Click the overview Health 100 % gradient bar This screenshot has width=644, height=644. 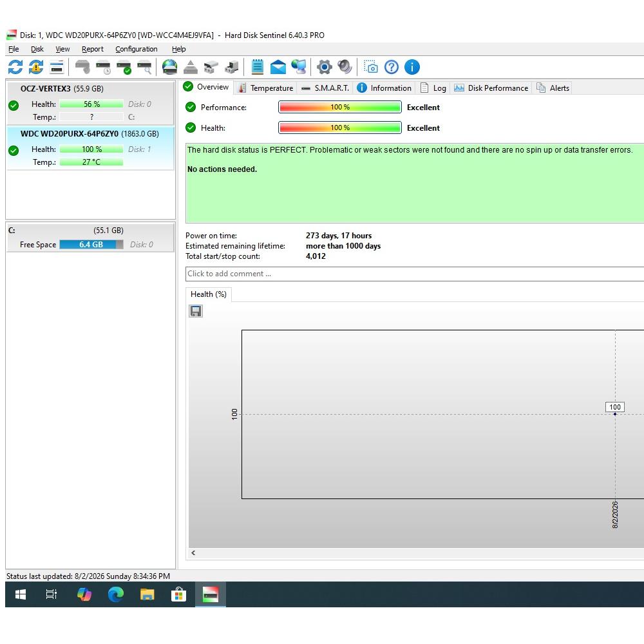(339, 128)
